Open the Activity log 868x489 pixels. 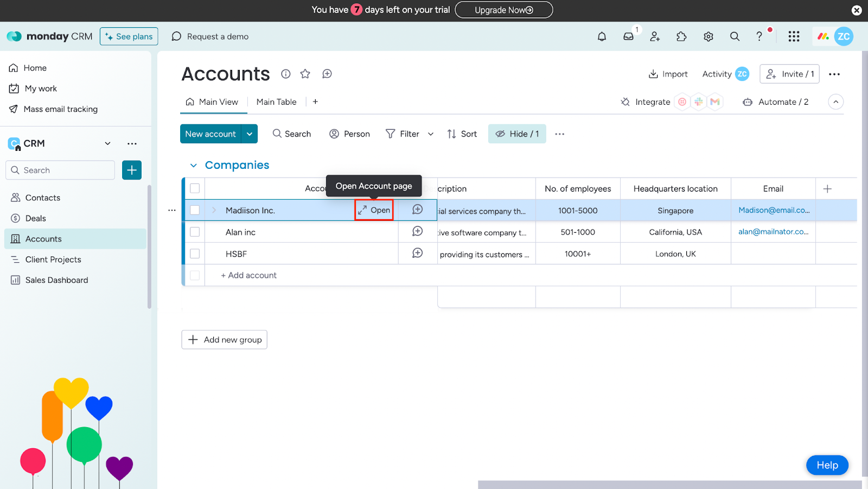click(x=725, y=74)
